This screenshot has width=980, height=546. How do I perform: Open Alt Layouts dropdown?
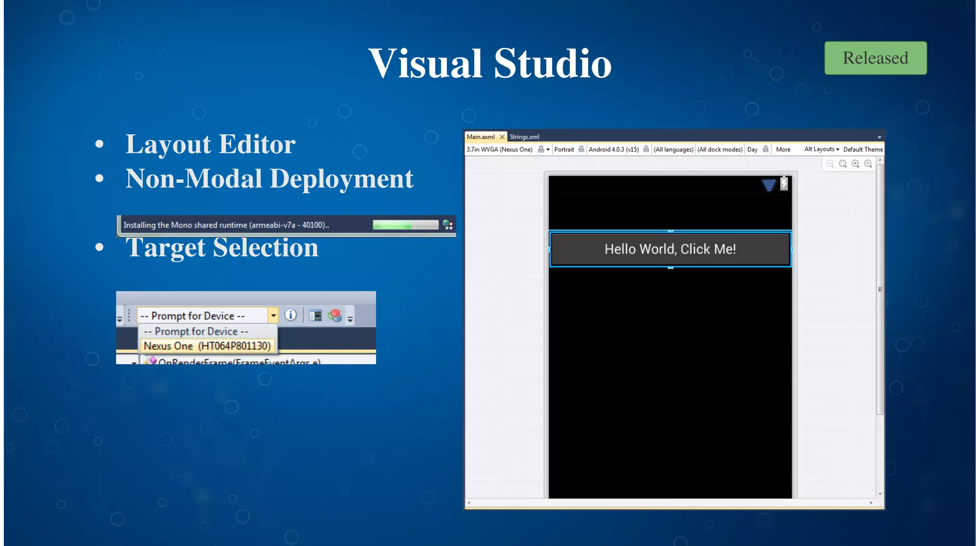click(x=821, y=149)
